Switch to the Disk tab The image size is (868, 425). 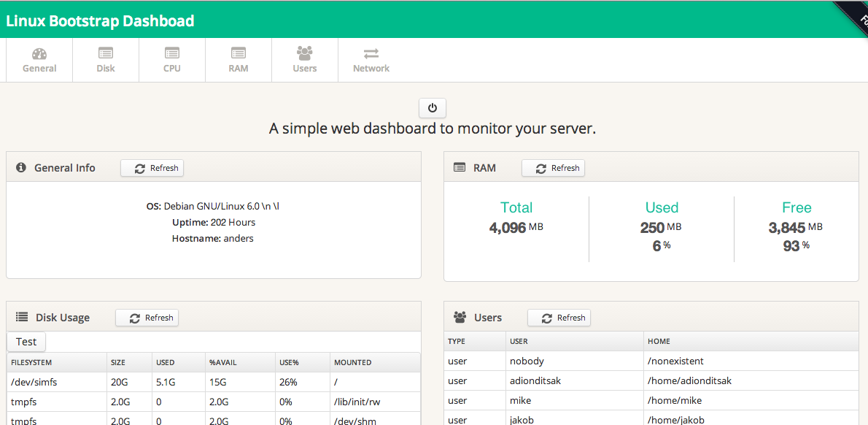(x=106, y=61)
